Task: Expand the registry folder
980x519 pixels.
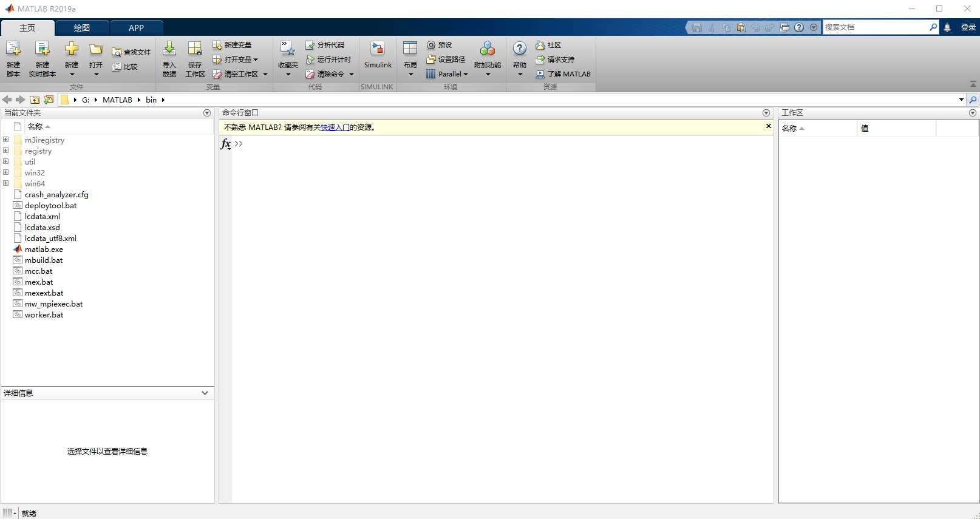Action: click(x=6, y=151)
